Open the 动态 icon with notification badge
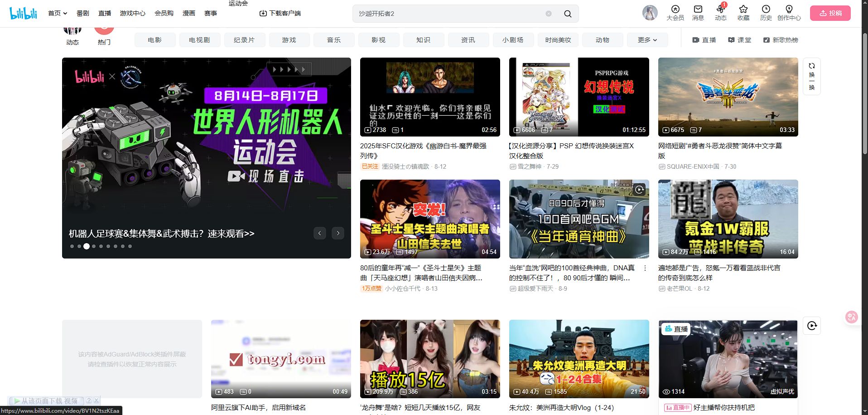Image resolution: width=868 pixels, height=415 pixels. point(720,13)
